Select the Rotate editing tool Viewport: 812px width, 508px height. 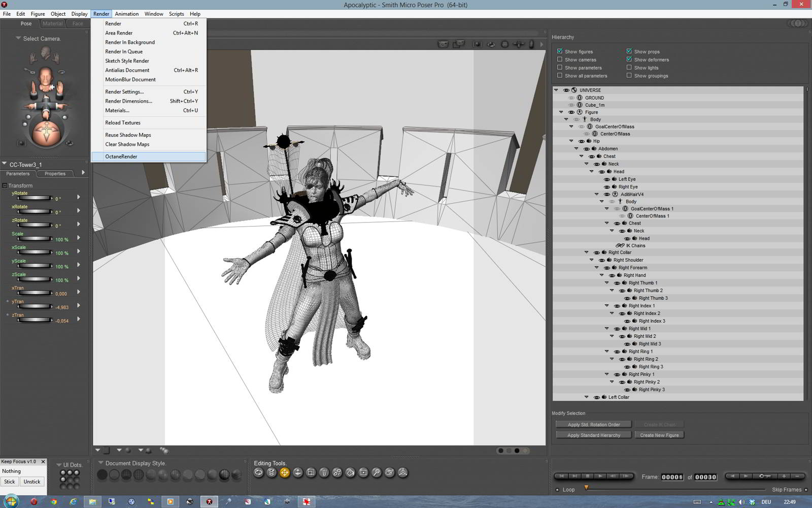(x=258, y=473)
